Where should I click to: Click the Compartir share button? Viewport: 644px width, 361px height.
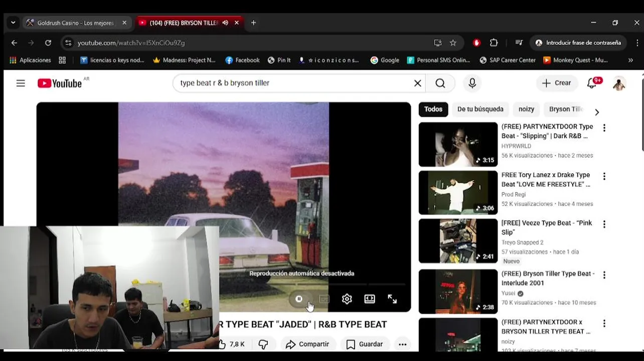point(307,344)
